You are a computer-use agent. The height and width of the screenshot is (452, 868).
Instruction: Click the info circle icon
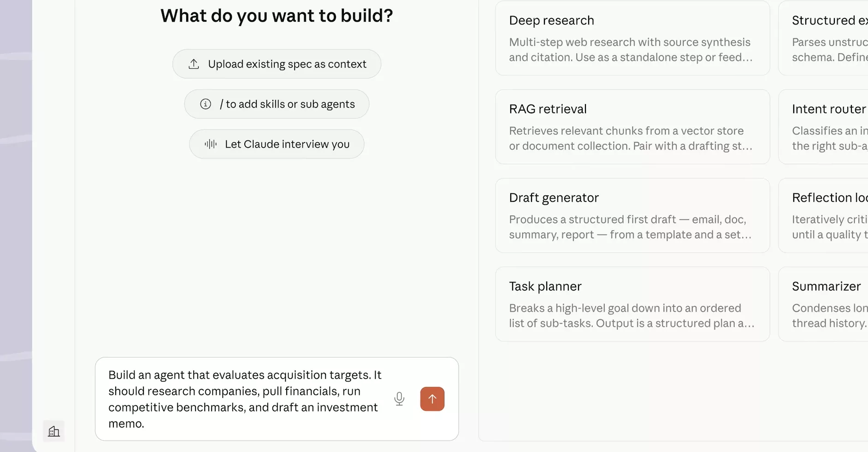pyautogui.click(x=206, y=104)
